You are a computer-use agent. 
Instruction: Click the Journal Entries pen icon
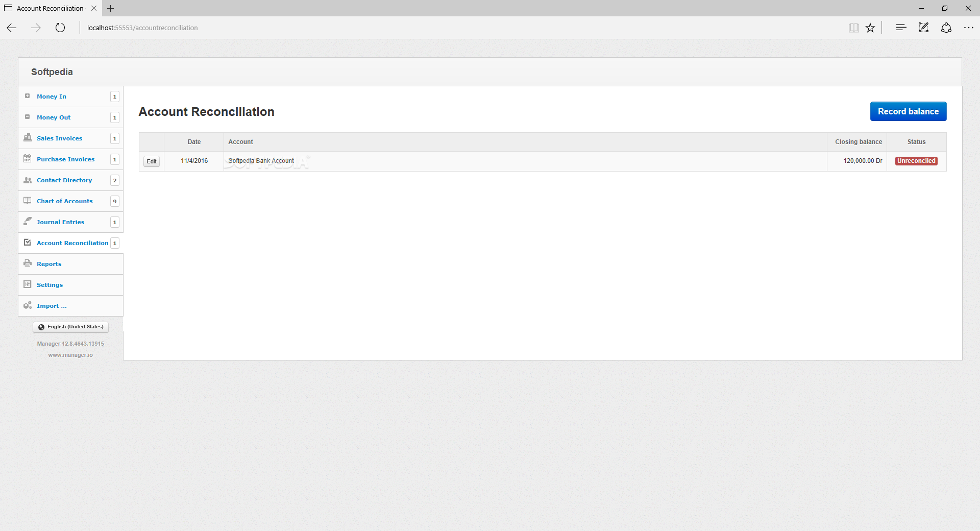(28, 222)
